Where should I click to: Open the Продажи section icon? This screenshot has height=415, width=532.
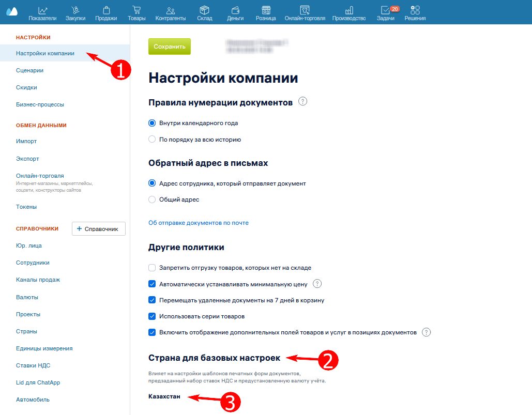point(106,10)
